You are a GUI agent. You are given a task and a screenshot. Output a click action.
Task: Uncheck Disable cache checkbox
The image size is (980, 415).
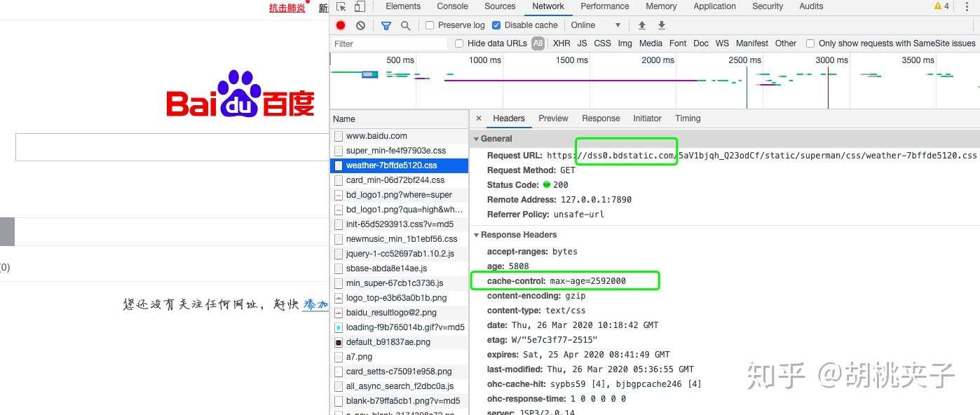pos(496,25)
